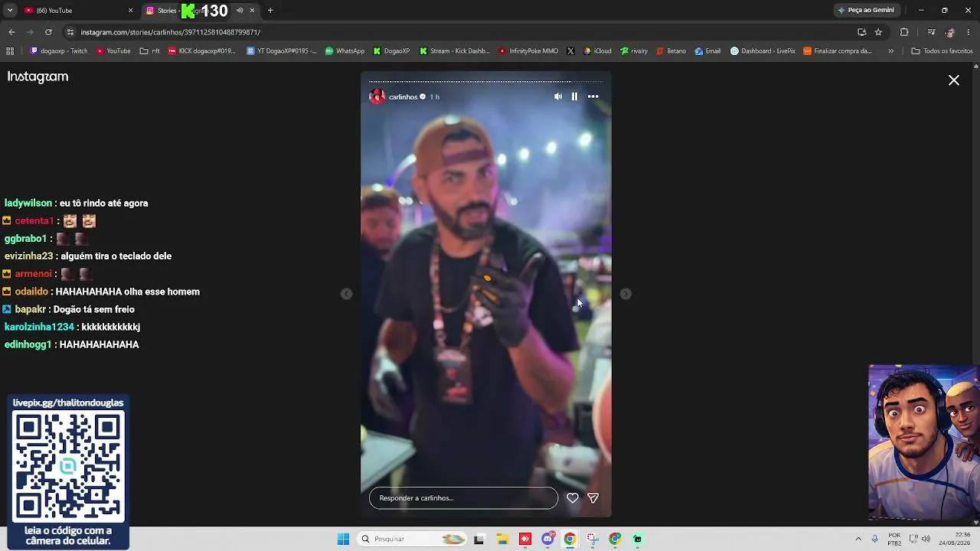Click the taskbar 'Pesquisar' search box
The image size is (980, 551).
point(412,539)
